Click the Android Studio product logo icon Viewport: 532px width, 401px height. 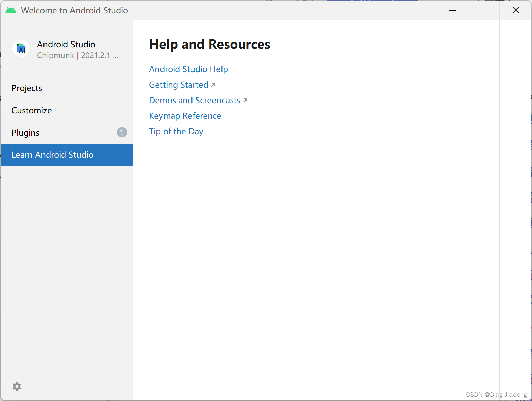point(21,49)
